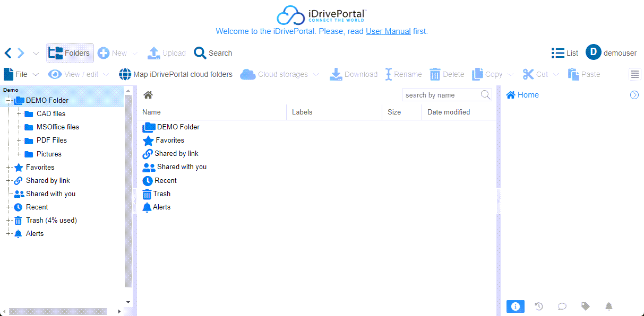Screen dimensions: 644x316
Task: Click the home icon in breadcrumb
Action: (148, 95)
